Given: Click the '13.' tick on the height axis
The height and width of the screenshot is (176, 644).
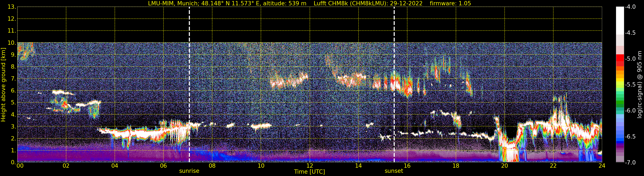Looking at the screenshot, I should click(12, 7).
